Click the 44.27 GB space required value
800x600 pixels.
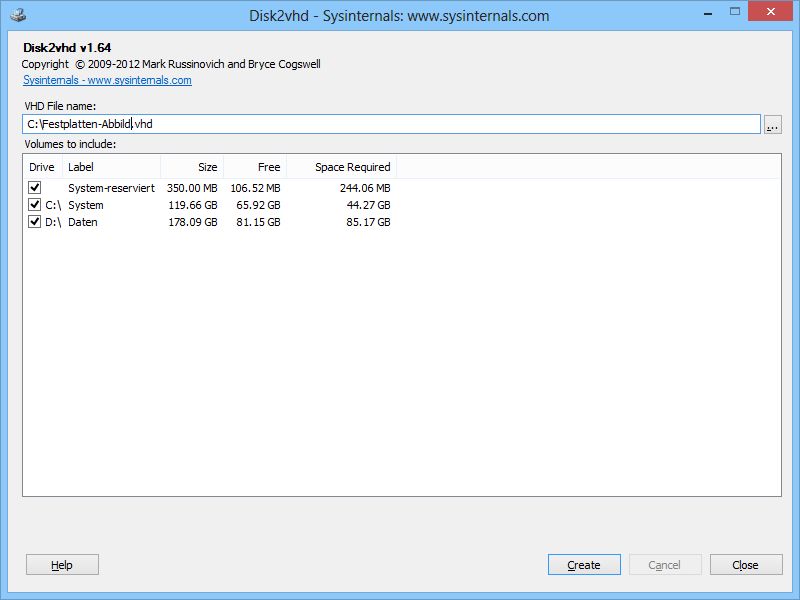tap(368, 205)
